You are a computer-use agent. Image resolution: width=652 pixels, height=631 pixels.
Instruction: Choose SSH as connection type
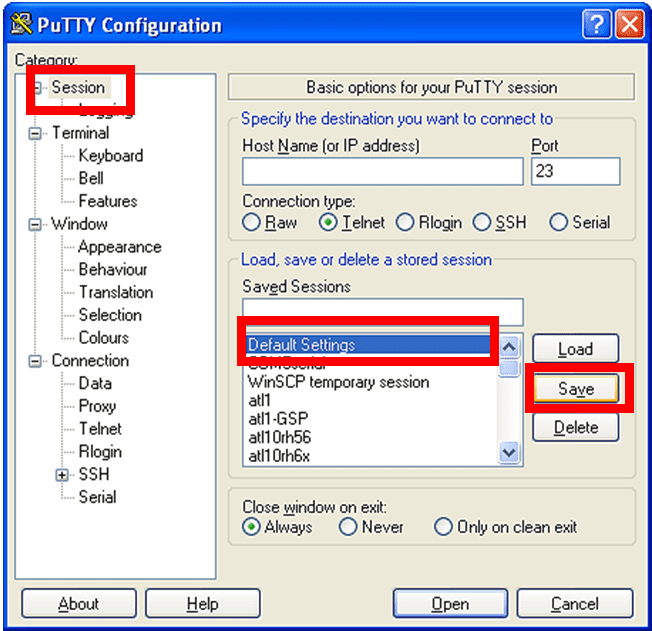(482, 222)
